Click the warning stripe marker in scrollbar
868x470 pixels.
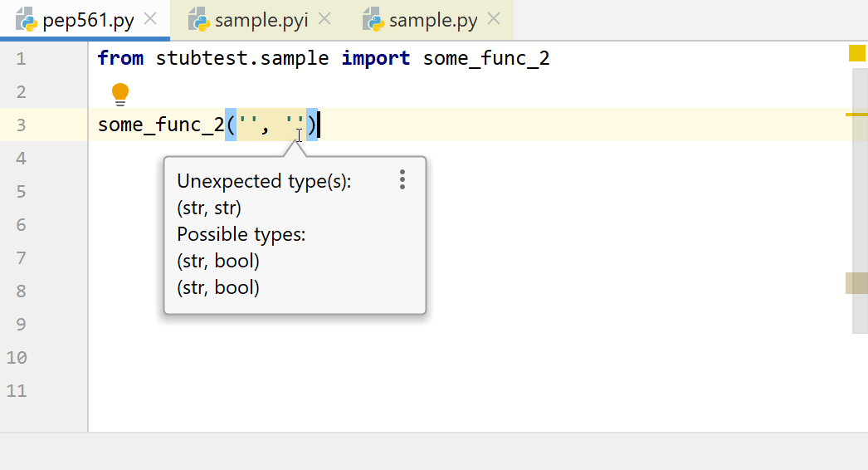[x=856, y=115]
